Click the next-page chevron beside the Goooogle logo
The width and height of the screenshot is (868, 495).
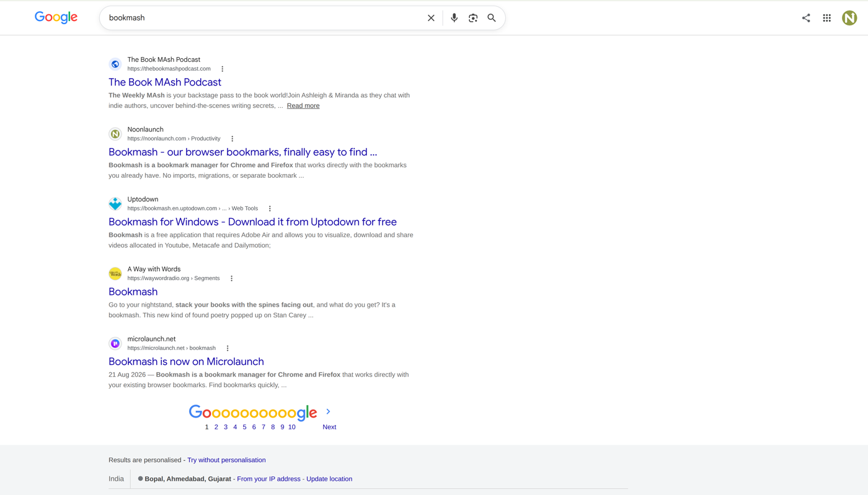point(328,411)
